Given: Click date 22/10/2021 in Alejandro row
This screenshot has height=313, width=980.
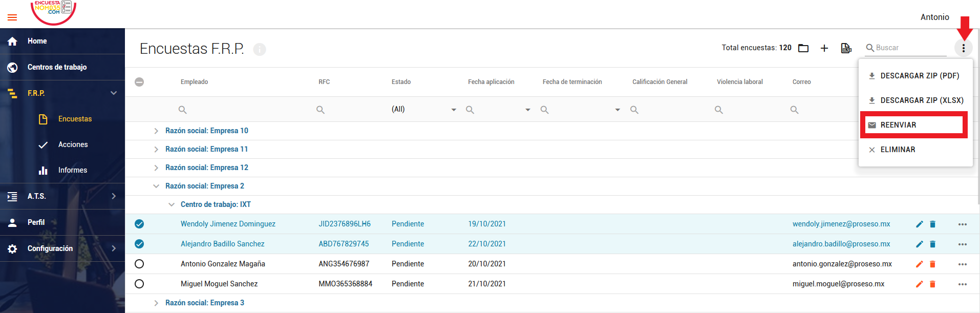Looking at the screenshot, I should (487, 244).
